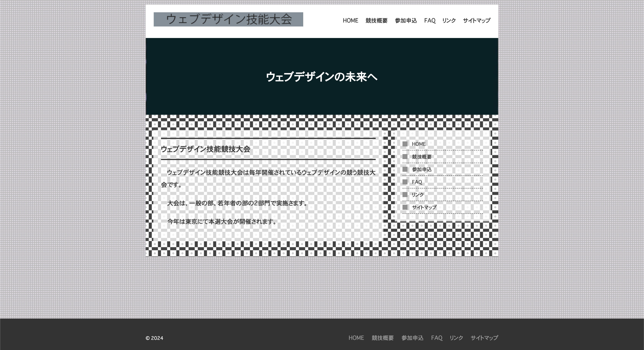Click the hero heading ウェブデザインの未来へ
This screenshot has height=350, width=644.
pyautogui.click(x=322, y=77)
